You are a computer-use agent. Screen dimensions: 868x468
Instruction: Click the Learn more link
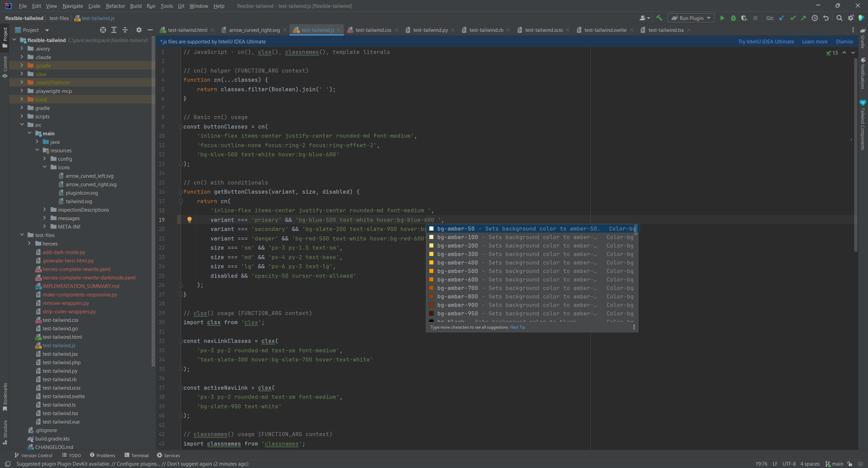[x=815, y=42]
